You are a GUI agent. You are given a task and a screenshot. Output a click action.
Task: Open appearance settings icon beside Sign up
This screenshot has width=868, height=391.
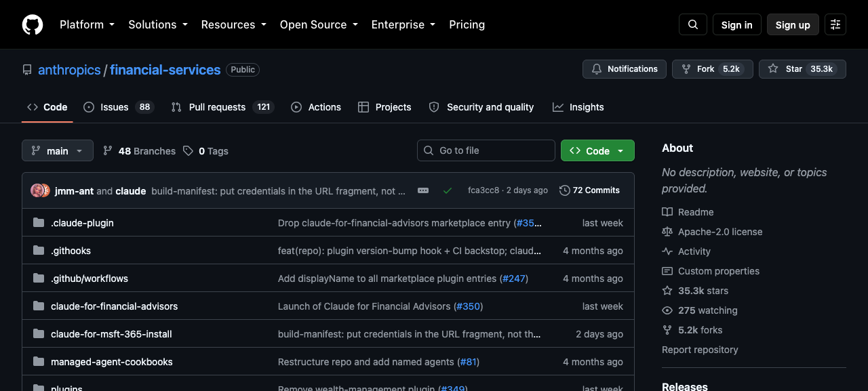point(835,24)
